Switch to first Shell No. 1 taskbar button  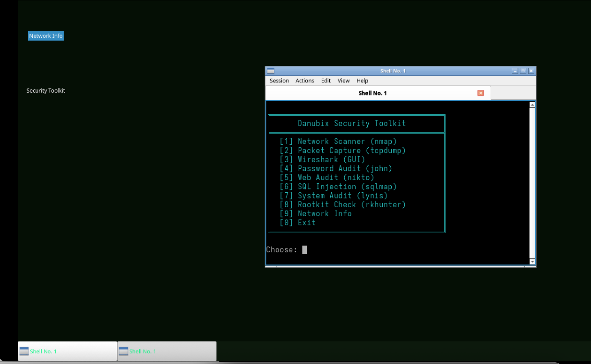pos(67,351)
